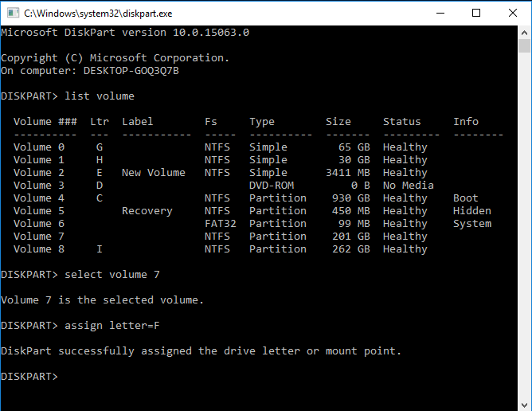
Task: Click the "list volume" command text
Action: tap(100, 96)
